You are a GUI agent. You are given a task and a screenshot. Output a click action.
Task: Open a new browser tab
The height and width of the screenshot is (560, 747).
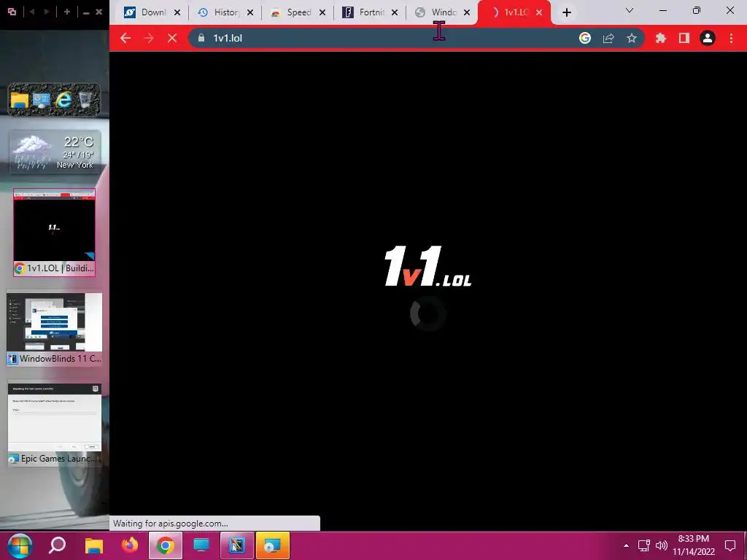566,12
